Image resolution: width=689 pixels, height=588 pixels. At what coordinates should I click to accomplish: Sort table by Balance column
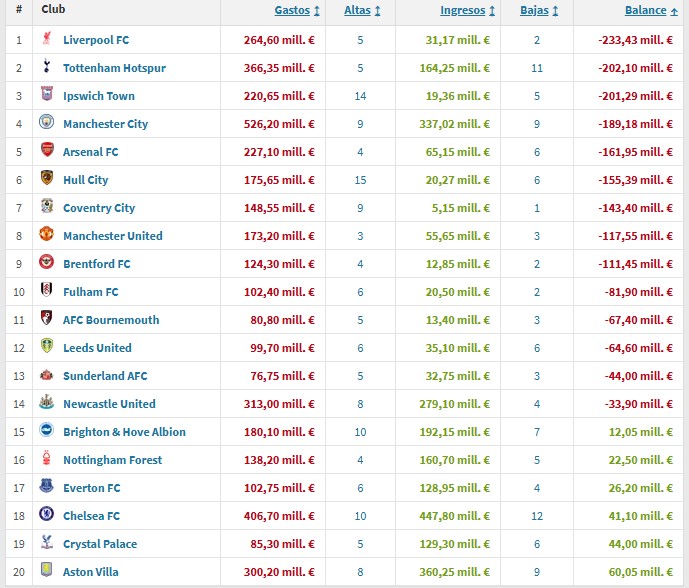click(x=651, y=10)
